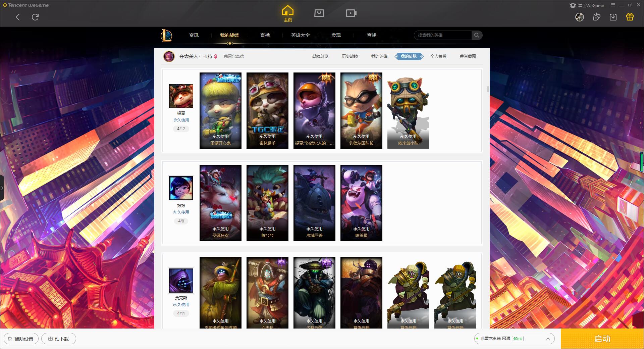The width and height of the screenshot is (644, 349).
Task: Click the Teemo champion portrait
Action: tap(181, 96)
